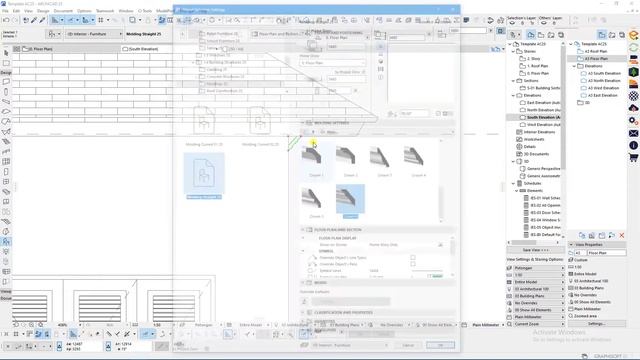
Task: Open the Plain Millimeter dimension dropdown
Action: point(539,317)
